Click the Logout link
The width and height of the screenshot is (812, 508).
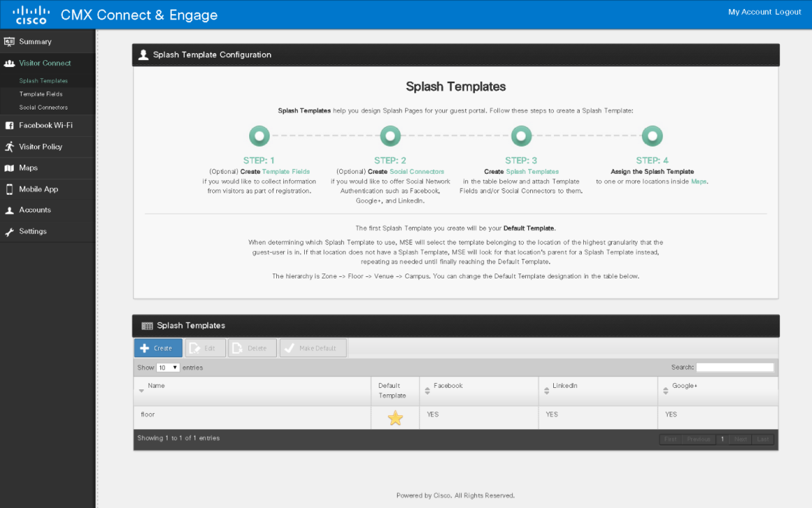point(788,12)
